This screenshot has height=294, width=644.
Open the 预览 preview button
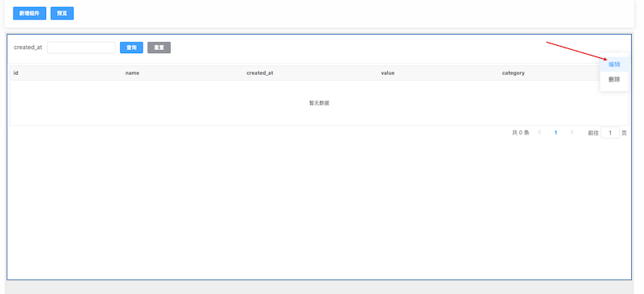(62, 13)
